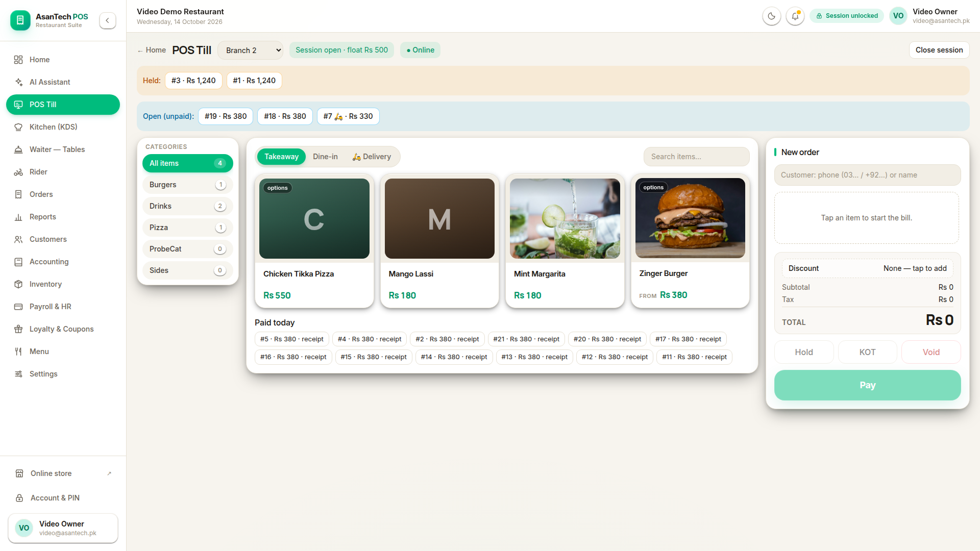Click the customer phone or name field
Viewport: 980px width, 551px height.
pyautogui.click(x=867, y=175)
